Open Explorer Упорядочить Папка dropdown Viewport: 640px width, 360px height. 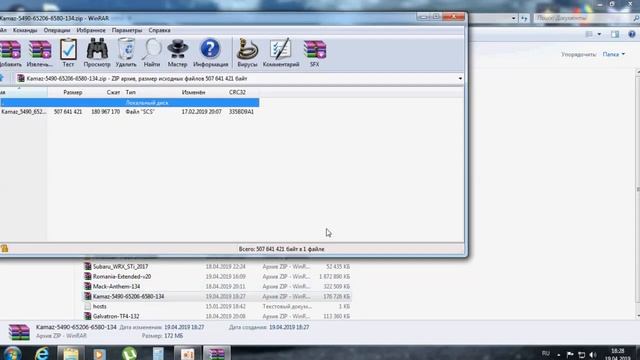tap(613, 54)
